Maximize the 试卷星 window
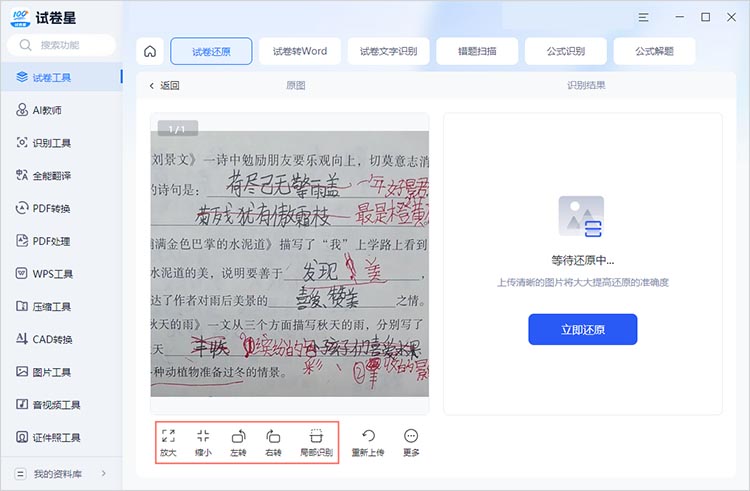750x491 pixels. [705, 17]
